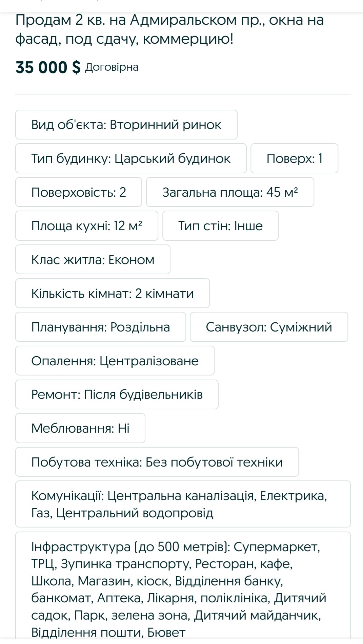This screenshot has width=363, height=644.
Task: Select the Побутова техніка tag
Action: tap(157, 462)
